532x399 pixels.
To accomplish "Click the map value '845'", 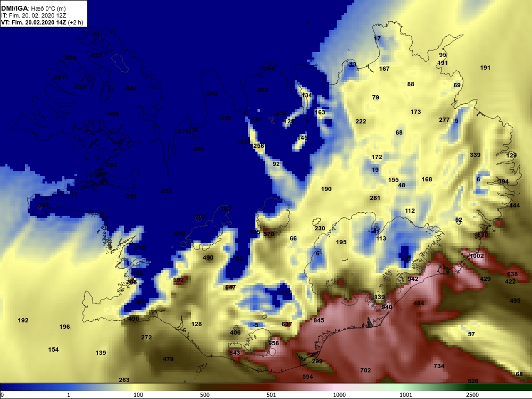I will (319, 320).
